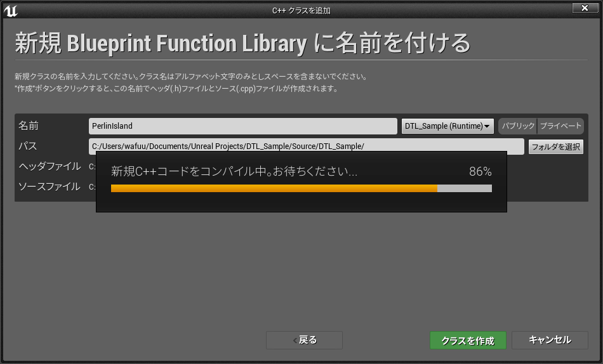The image size is (603, 364).
Task: Select the プライベート (Private) class location toggle
Action: (x=560, y=126)
